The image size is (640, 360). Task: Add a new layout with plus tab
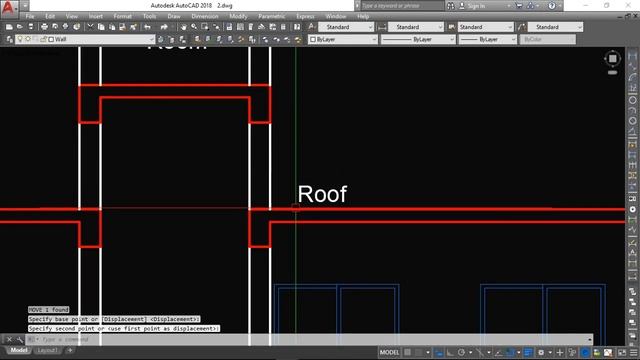pyautogui.click(x=70, y=350)
